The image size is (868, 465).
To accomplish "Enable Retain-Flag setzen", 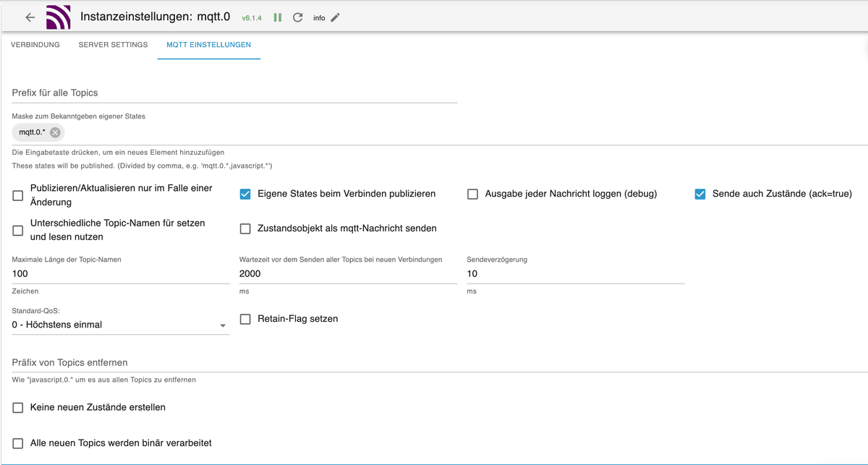I will click(245, 318).
